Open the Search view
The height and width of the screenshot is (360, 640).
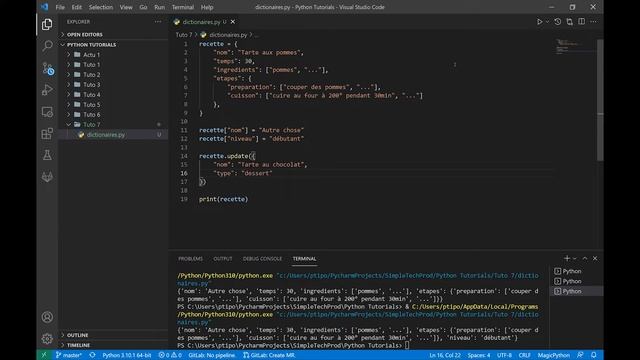(47, 46)
